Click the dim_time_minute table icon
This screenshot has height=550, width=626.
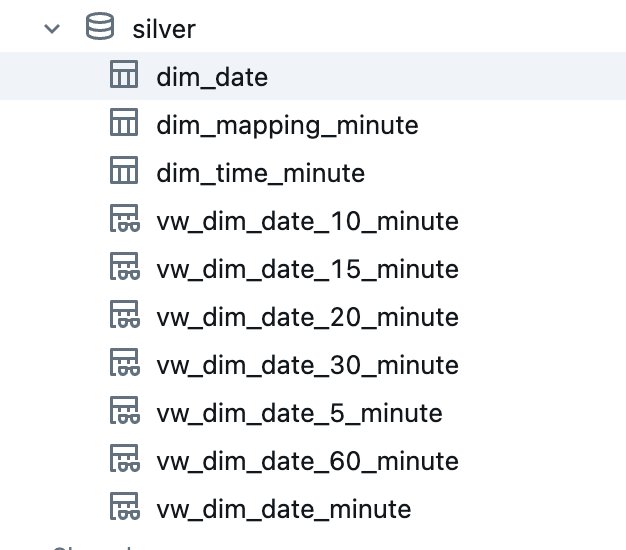[x=123, y=172]
